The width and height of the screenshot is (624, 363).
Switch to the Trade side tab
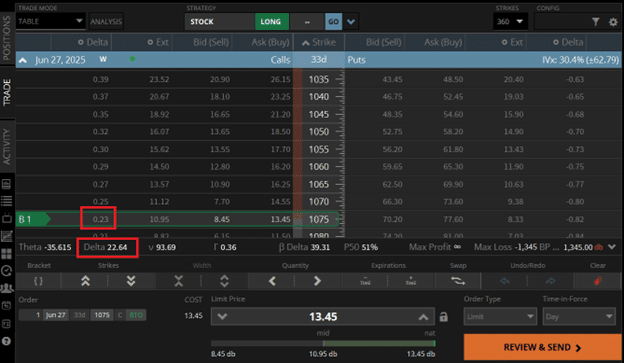click(7, 92)
